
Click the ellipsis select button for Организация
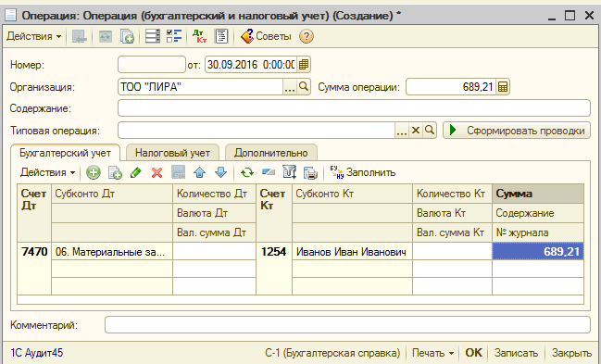[289, 87]
